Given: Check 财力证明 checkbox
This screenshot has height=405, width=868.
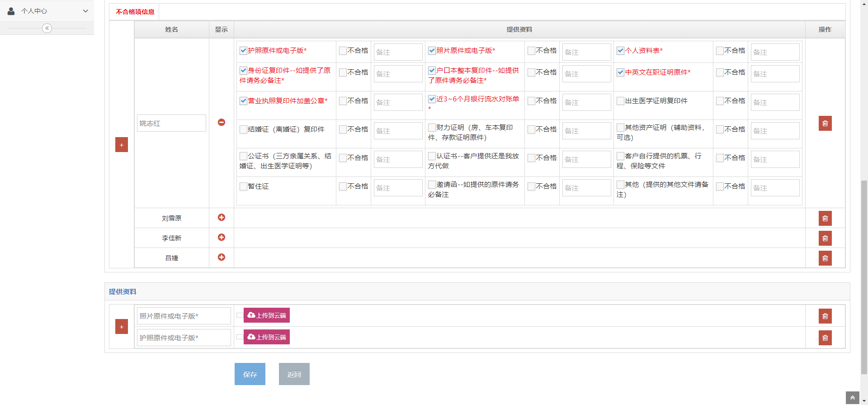Looking at the screenshot, I should [432, 128].
